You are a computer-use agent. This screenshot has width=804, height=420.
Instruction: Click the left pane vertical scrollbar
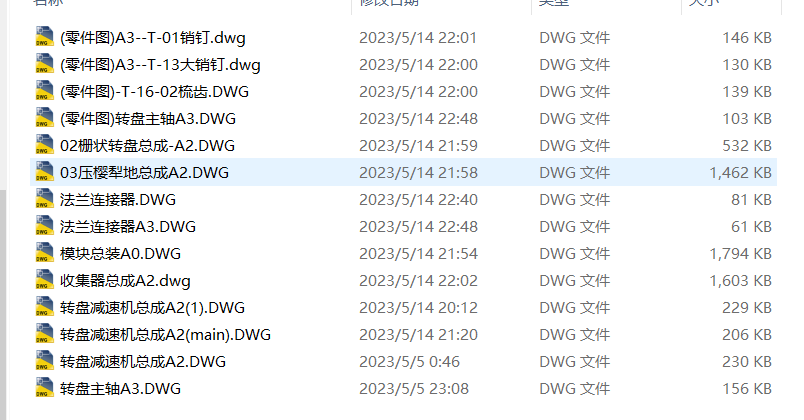tap(3, 305)
